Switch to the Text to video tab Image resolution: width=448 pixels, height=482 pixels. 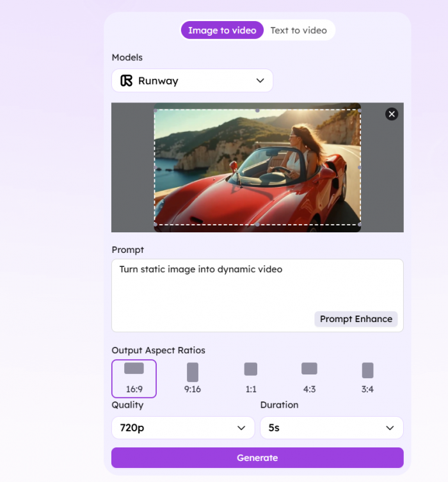tap(298, 30)
